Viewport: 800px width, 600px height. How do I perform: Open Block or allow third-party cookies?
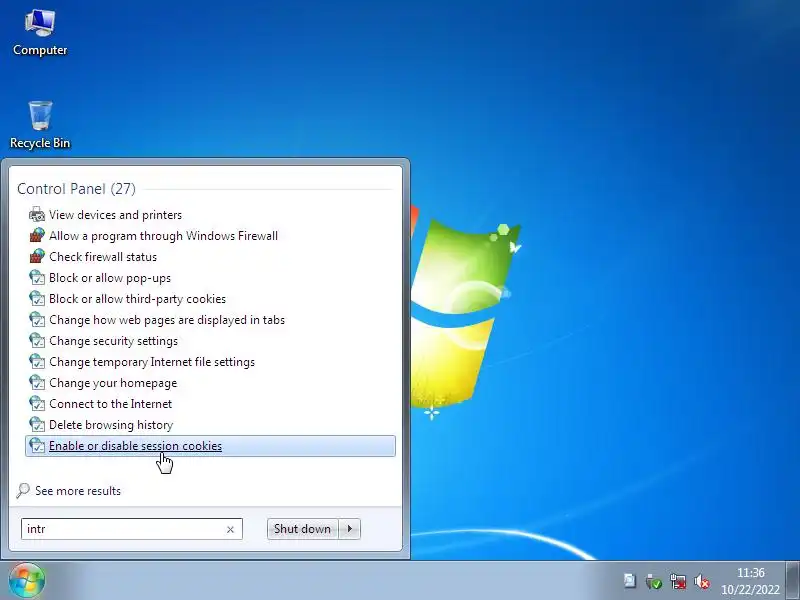pyautogui.click(x=137, y=299)
